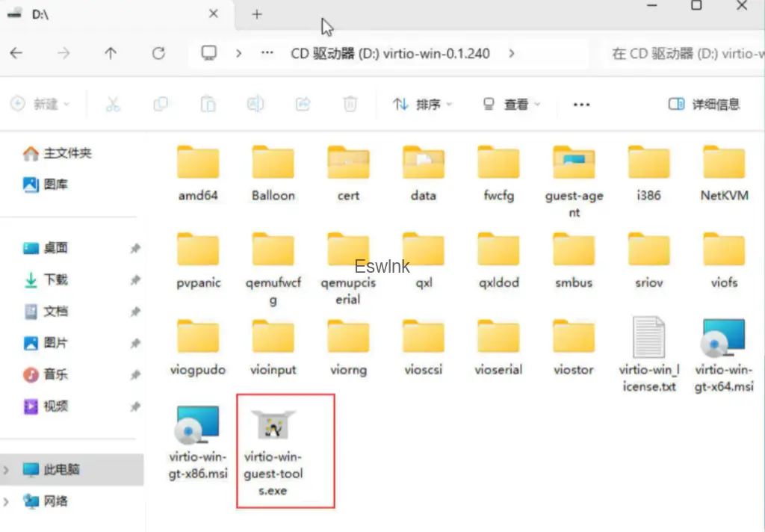
Task: Go up one directory level
Action: pyautogui.click(x=111, y=54)
